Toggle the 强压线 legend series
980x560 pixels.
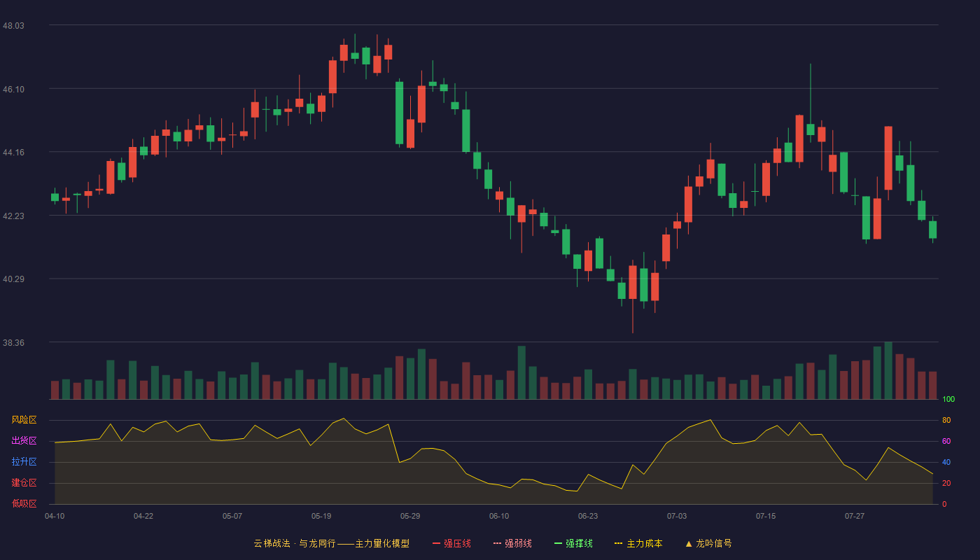coord(451,543)
